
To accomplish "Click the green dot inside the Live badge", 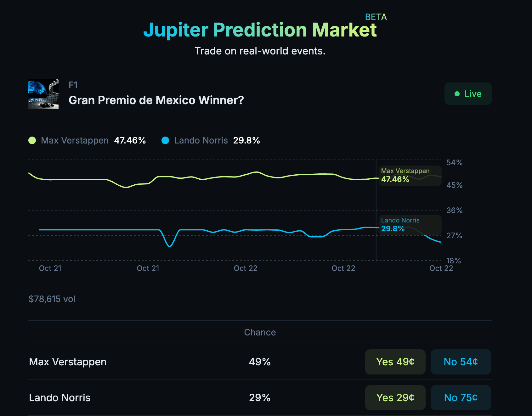I will tap(456, 93).
